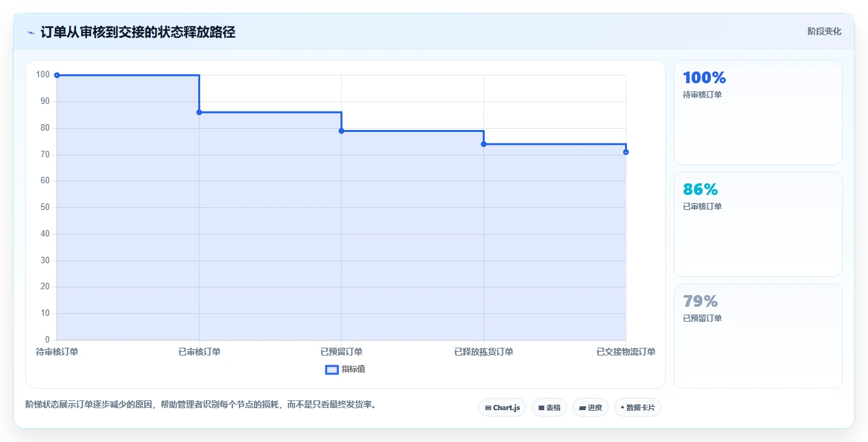Click the page title 订单从审核到交接的状态释放路径
Image resolution: width=868 pixels, height=442 pixels.
138,32
